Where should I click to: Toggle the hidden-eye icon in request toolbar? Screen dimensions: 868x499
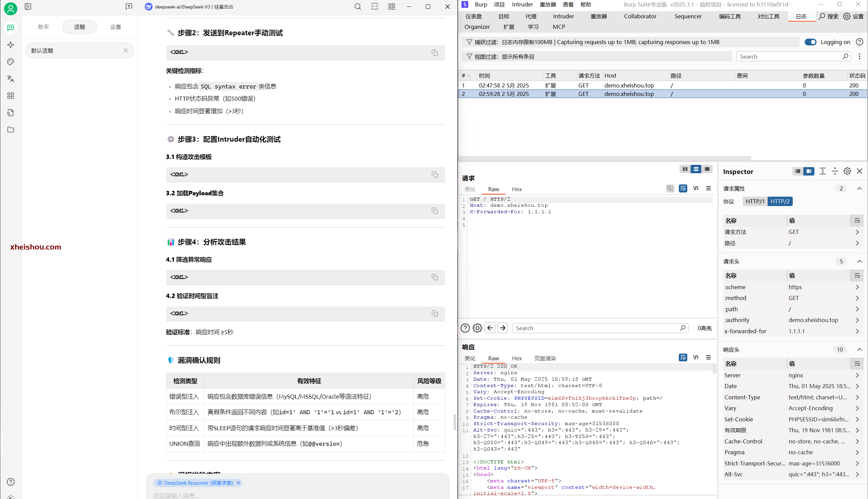click(x=670, y=188)
